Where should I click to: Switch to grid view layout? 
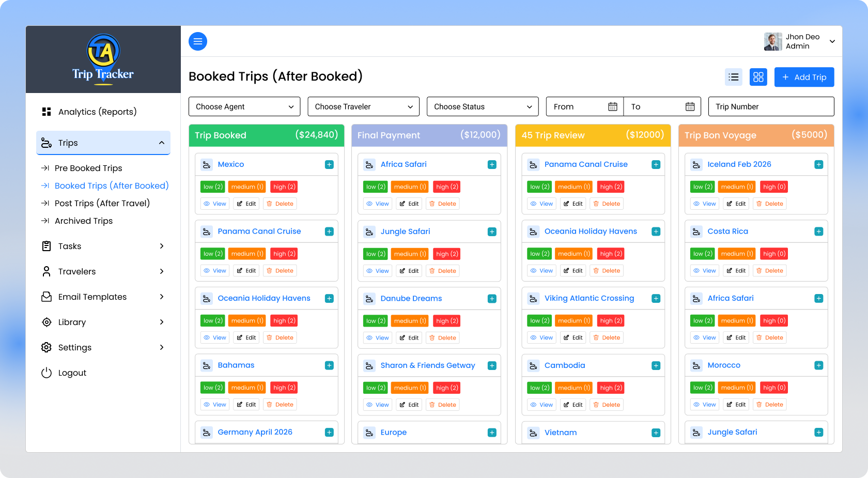point(758,77)
